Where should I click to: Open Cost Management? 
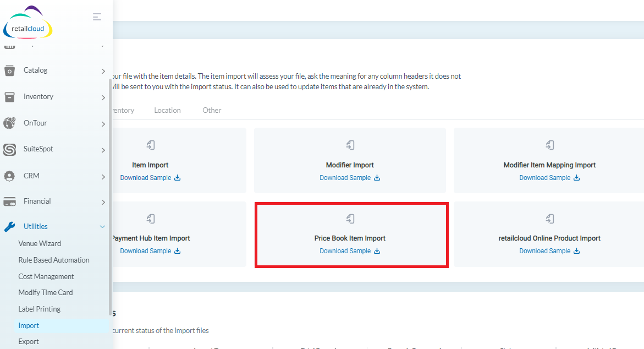click(46, 276)
